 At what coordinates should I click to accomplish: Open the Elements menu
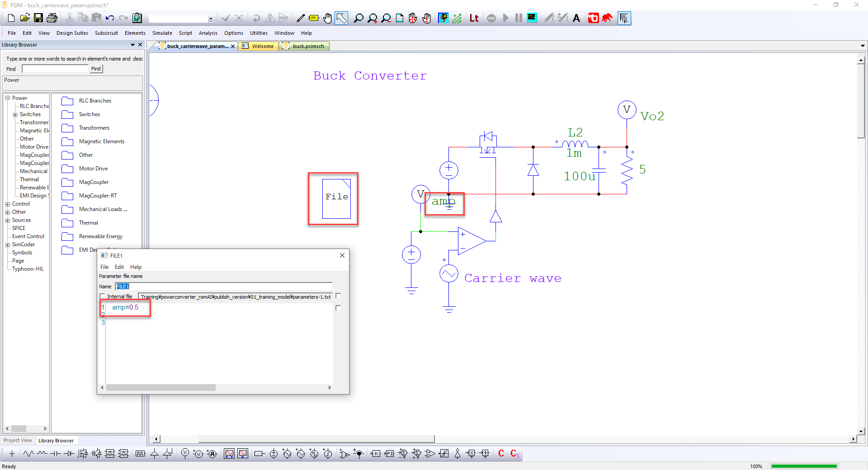pos(135,33)
